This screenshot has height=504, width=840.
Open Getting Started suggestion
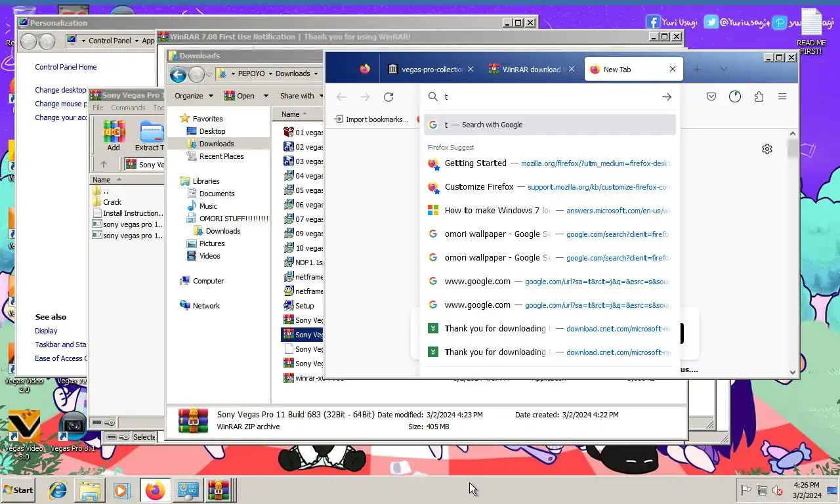pyautogui.click(x=549, y=163)
